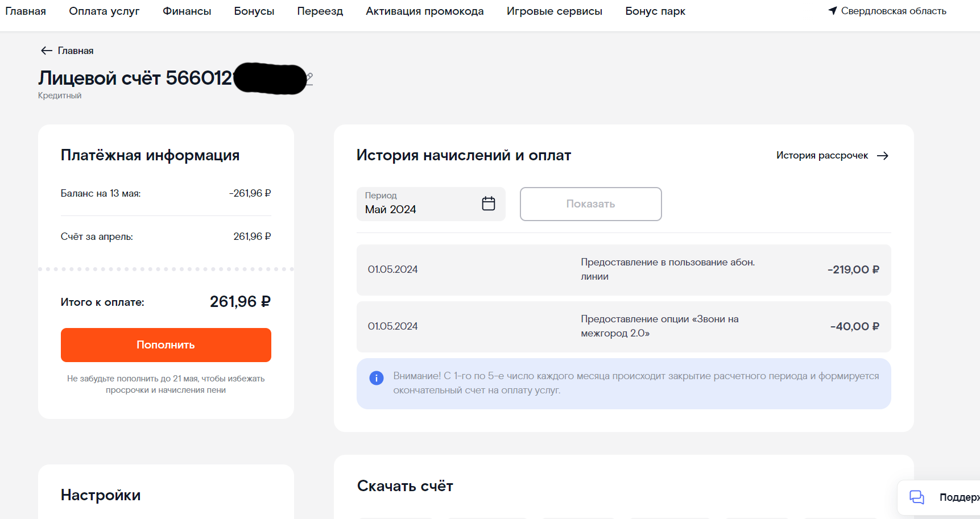980x519 pixels.
Task: Click the calendar icon in period field
Action: pos(489,204)
